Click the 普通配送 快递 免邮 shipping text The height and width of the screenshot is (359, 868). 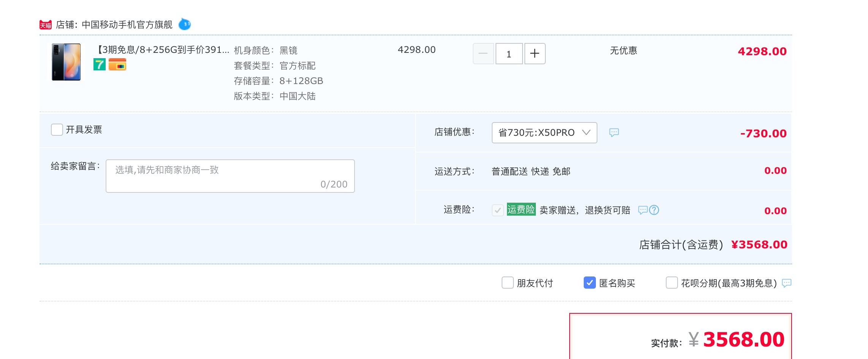(531, 172)
